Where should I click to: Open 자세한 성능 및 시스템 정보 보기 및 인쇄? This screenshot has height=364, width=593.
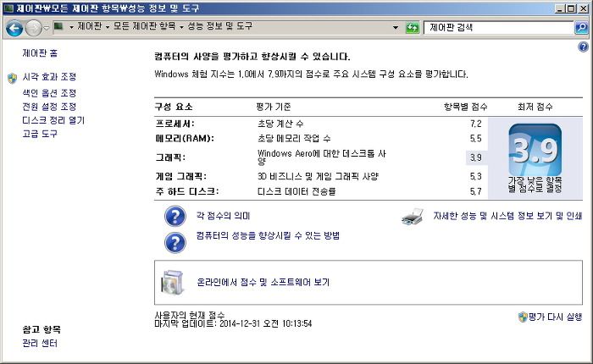(x=507, y=216)
